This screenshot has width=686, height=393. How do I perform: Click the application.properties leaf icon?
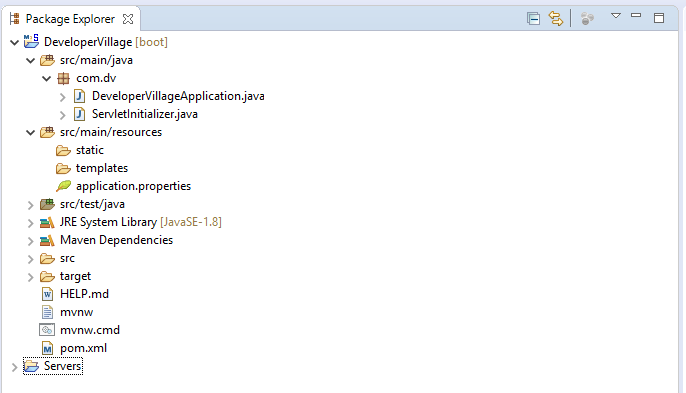pos(63,186)
